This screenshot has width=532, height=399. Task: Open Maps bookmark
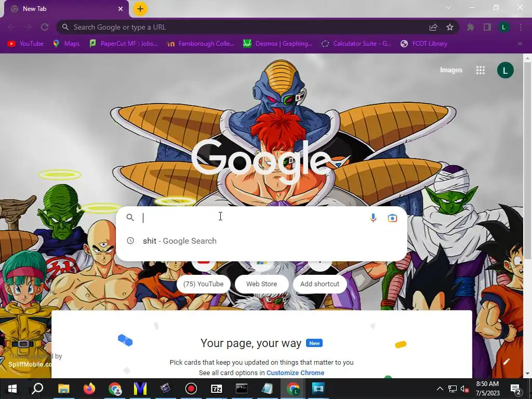(x=66, y=44)
